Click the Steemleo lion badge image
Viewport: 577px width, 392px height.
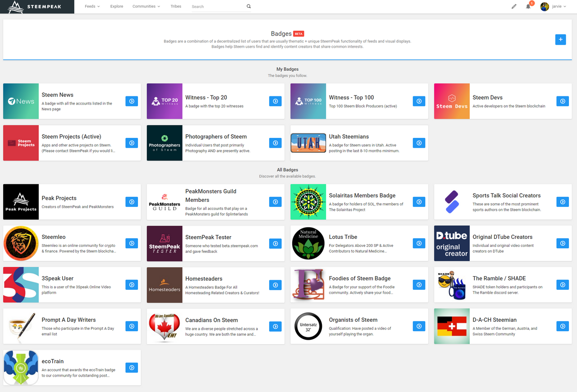tap(21, 243)
